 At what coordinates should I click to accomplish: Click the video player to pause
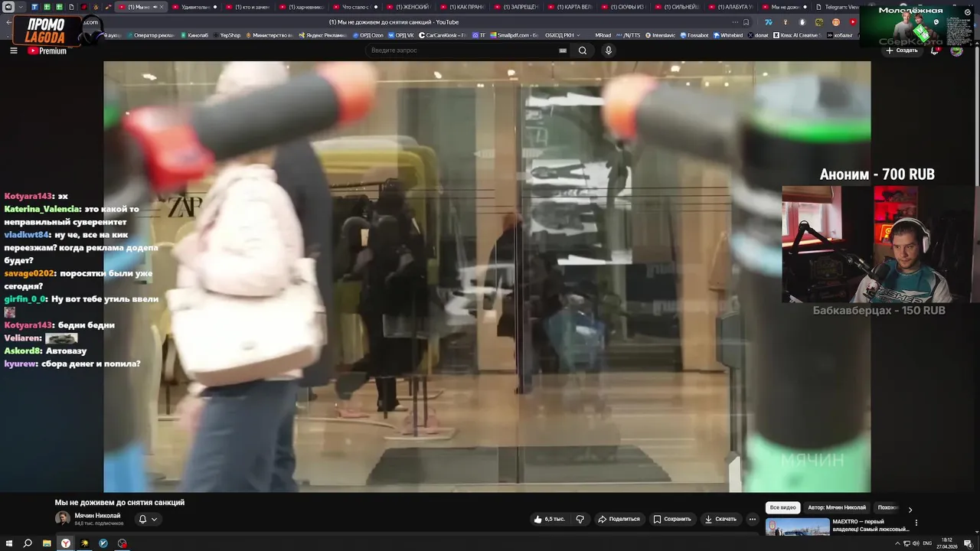(x=487, y=276)
